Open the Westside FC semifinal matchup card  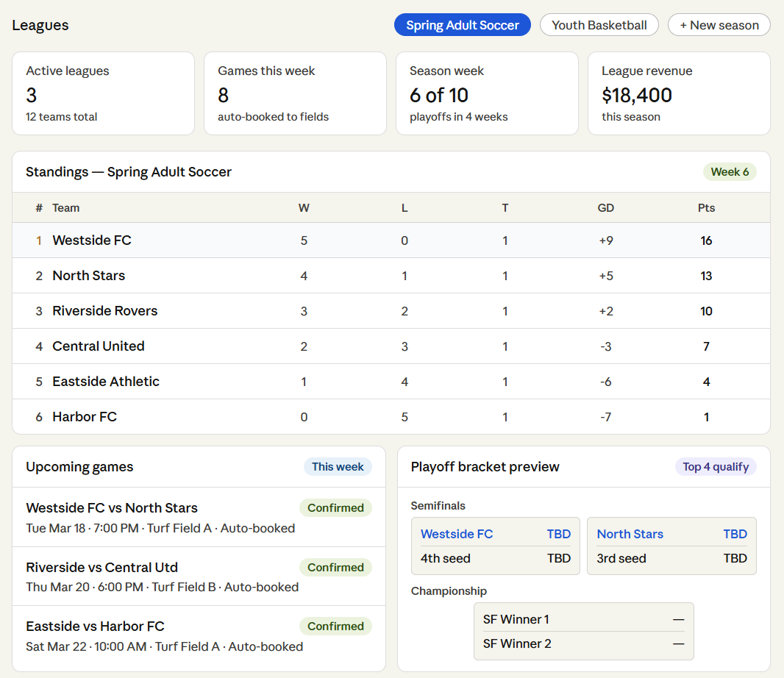coord(495,546)
